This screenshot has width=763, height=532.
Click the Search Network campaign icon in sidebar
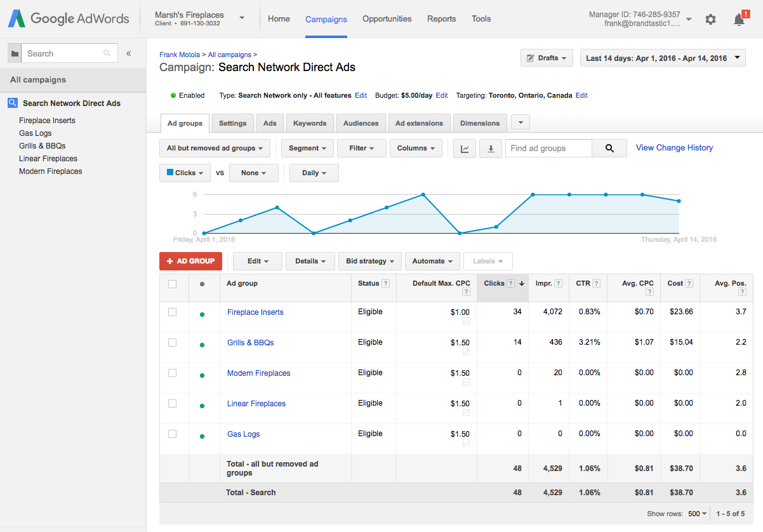(13, 103)
